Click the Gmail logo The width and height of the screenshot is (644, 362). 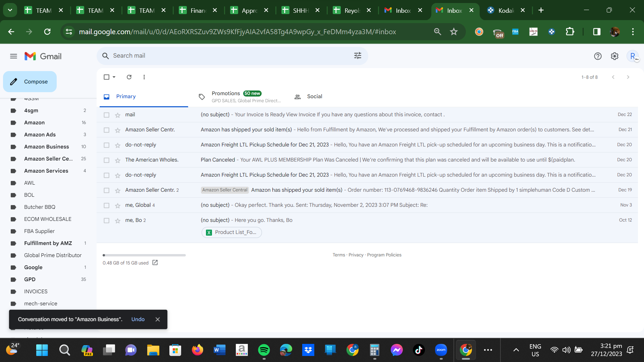[43, 56]
